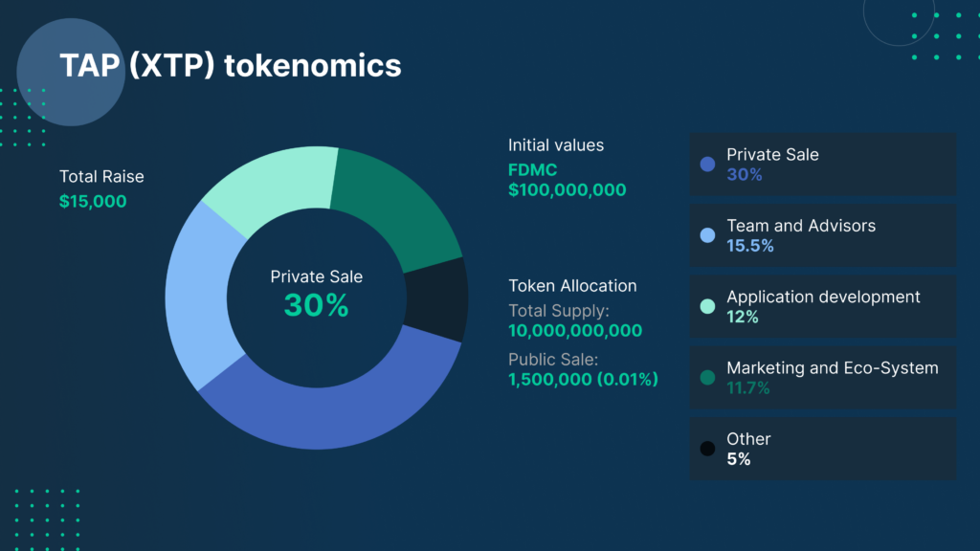The image size is (980, 551).
Task: Click the TAP (XTP) tokenomics title
Action: coord(230,65)
